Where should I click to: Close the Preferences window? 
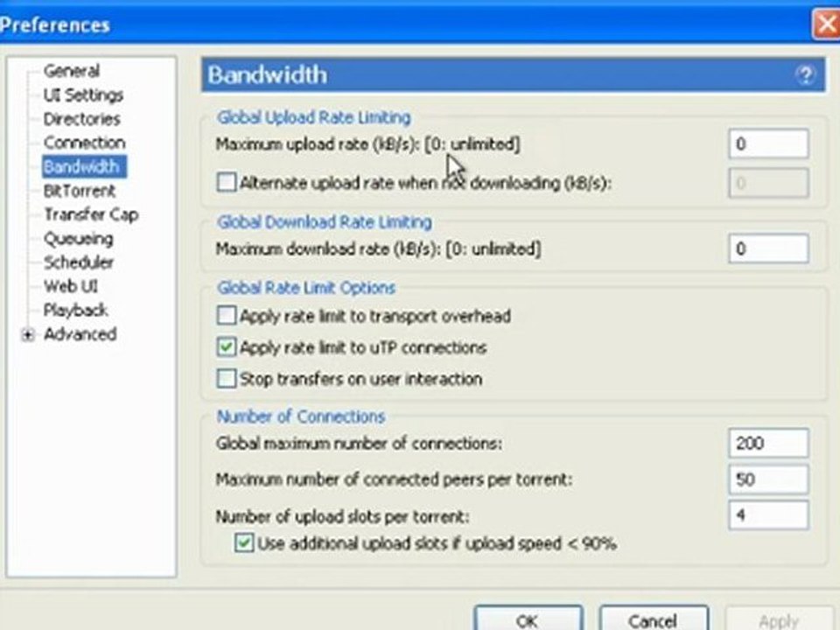[826, 24]
